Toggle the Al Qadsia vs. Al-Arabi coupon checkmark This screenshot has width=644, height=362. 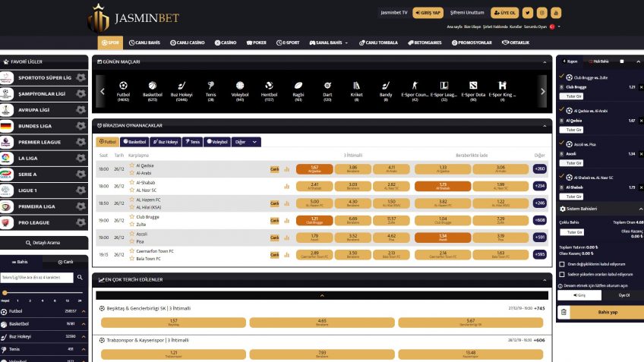click(x=561, y=109)
